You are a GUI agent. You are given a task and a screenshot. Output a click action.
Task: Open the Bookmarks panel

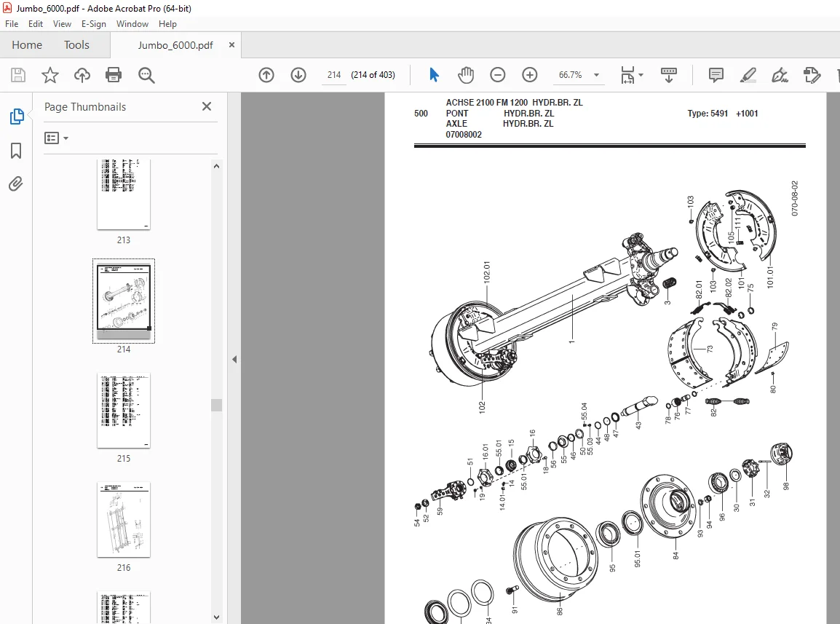(x=16, y=151)
